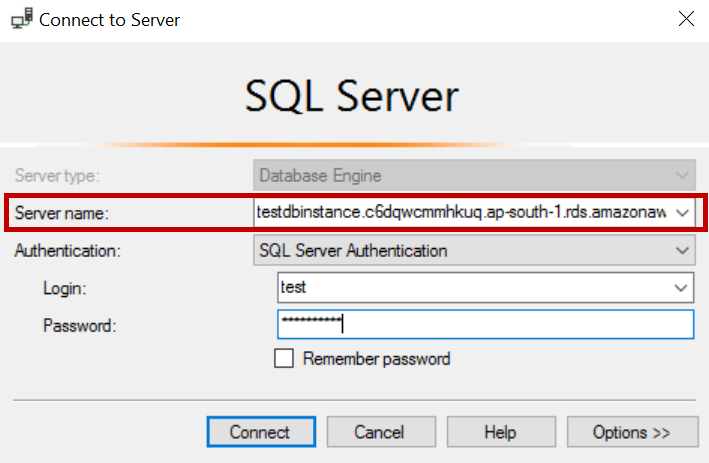709x463 pixels.
Task: Click the Server name label
Action: (x=59, y=213)
